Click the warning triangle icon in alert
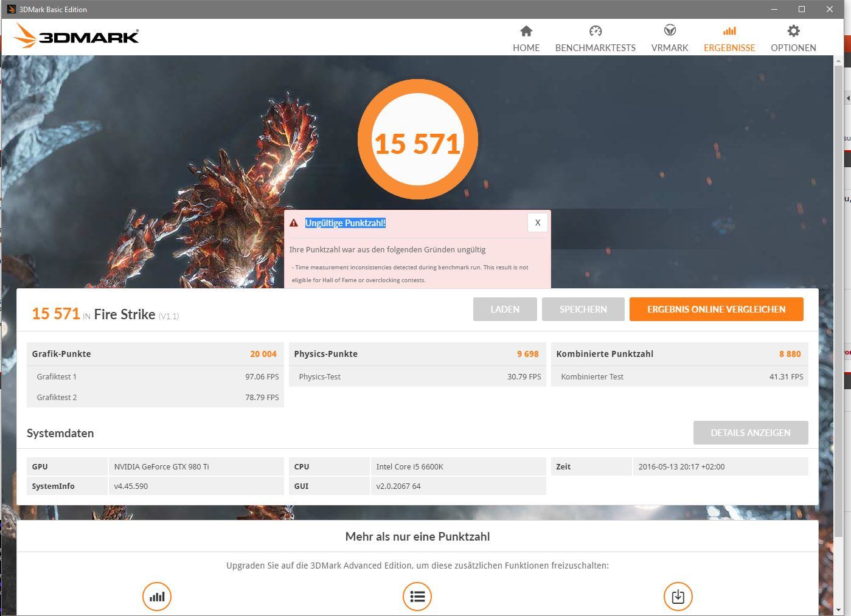The width and height of the screenshot is (851, 616). point(294,223)
